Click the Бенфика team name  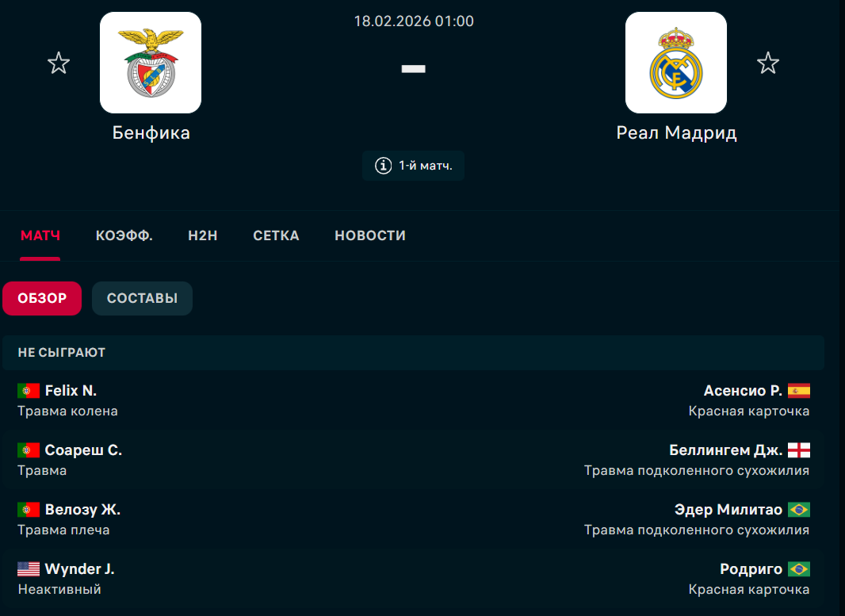coord(151,133)
